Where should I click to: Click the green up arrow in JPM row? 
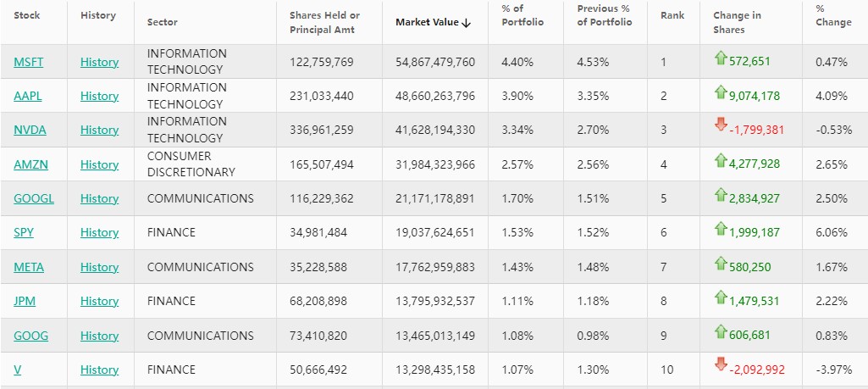point(721,297)
